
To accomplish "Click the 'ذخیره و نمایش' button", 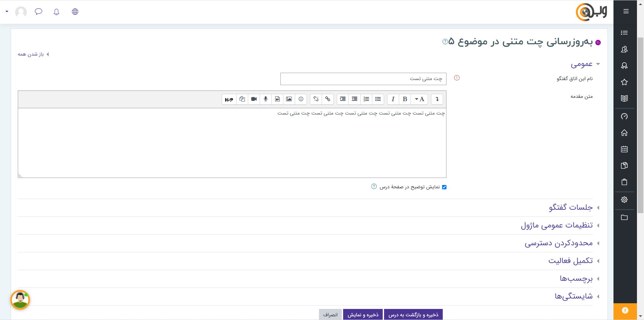I will pos(363,315).
